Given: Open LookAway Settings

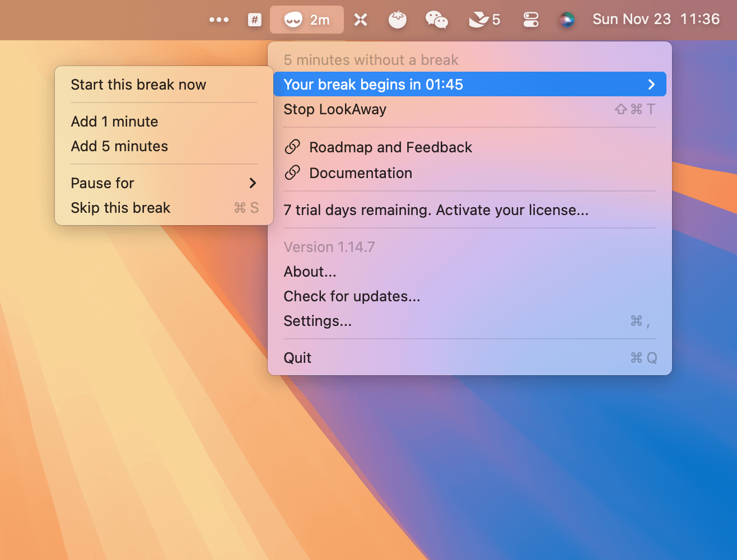Looking at the screenshot, I should click(318, 321).
